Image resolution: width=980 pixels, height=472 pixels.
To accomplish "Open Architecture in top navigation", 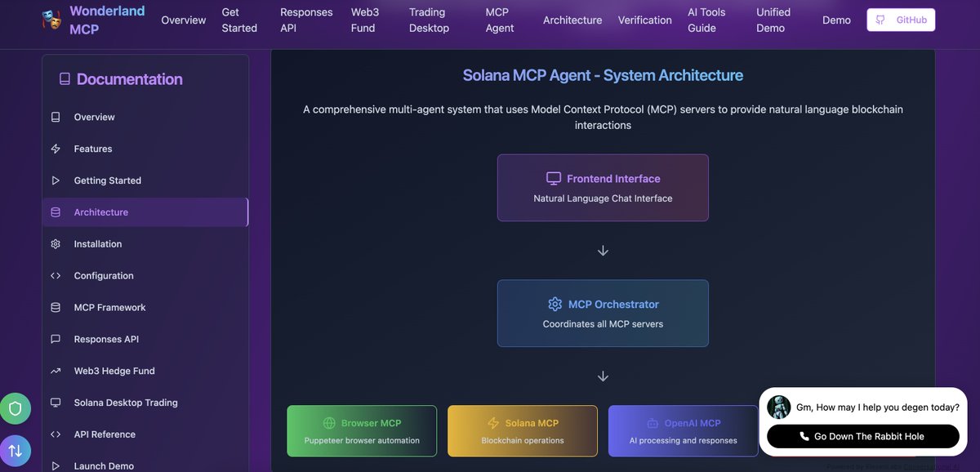I will [572, 20].
